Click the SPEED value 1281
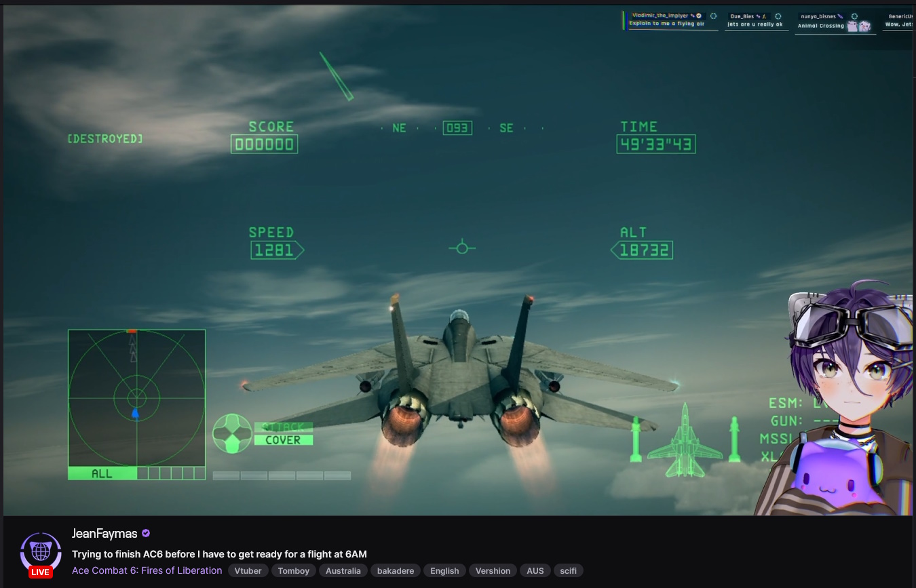Viewport: 916px width, 588px height. [276, 250]
